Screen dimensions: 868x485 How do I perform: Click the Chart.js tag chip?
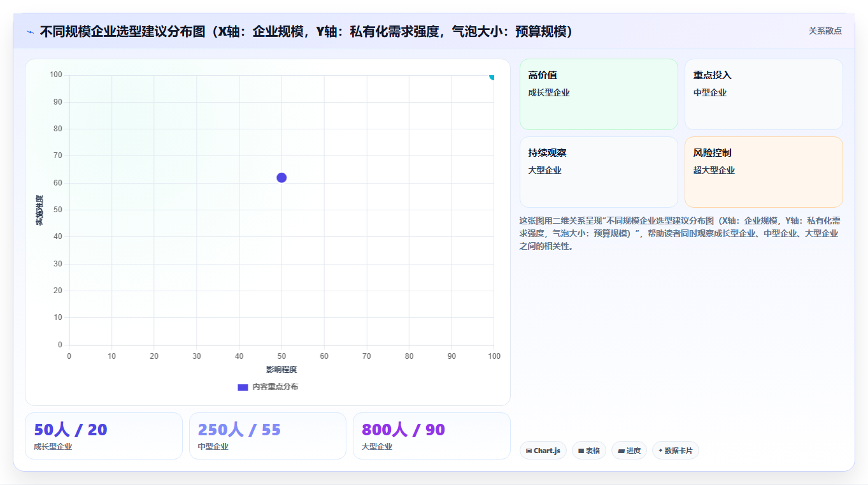point(543,451)
